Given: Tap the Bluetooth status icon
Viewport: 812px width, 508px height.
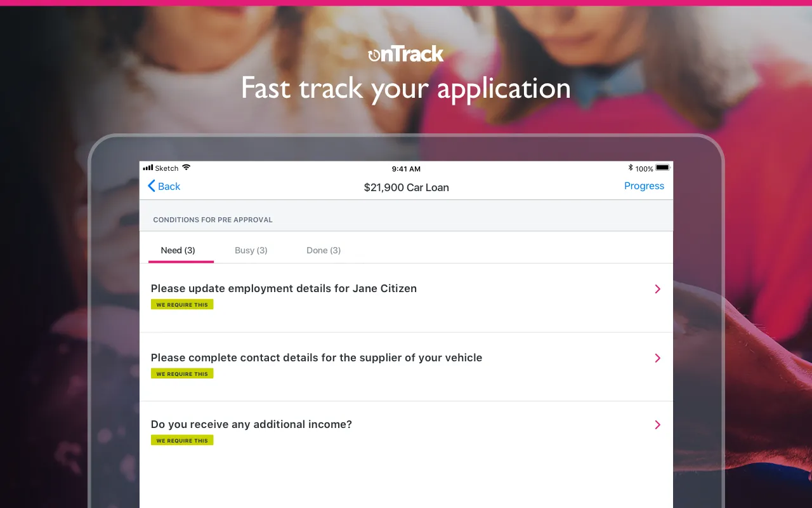Looking at the screenshot, I should tap(631, 168).
